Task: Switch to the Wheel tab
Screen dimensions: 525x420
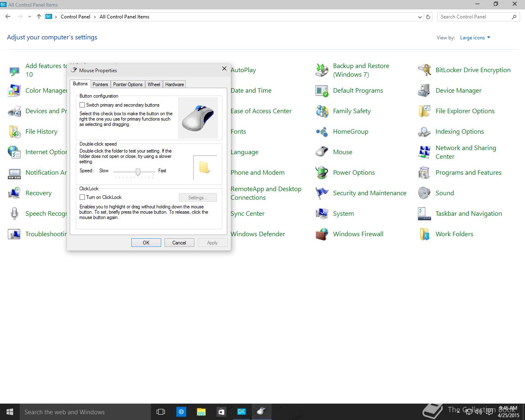Action: coord(154,84)
